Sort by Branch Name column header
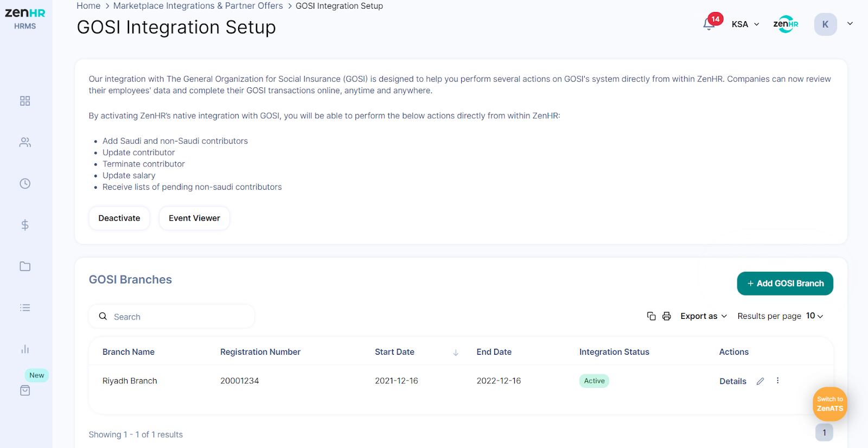The height and width of the screenshot is (448, 868). (129, 352)
